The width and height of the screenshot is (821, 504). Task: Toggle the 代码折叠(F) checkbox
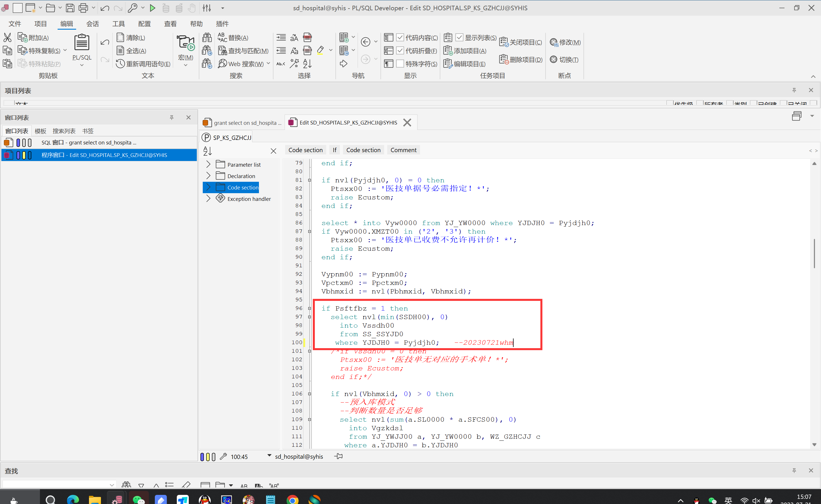click(400, 51)
